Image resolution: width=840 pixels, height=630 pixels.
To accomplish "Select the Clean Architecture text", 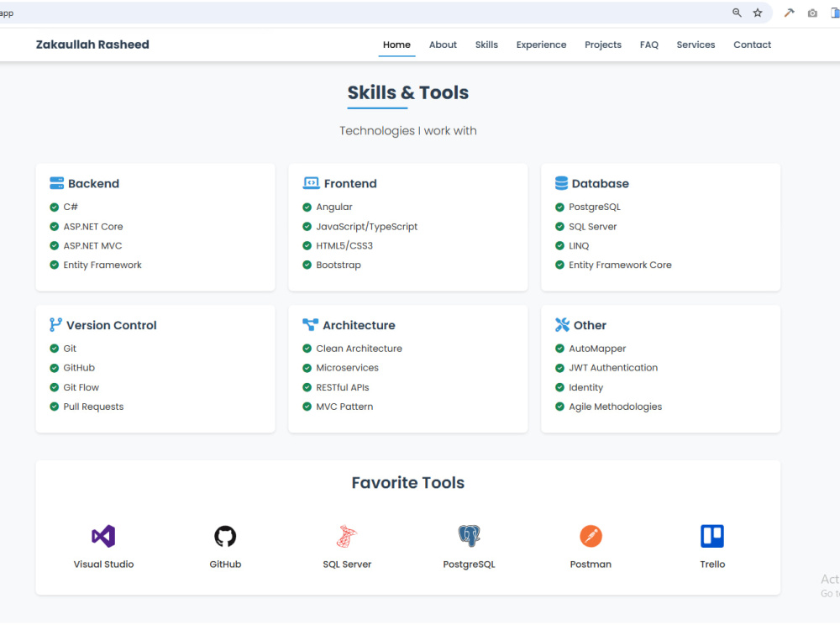I will [359, 349].
